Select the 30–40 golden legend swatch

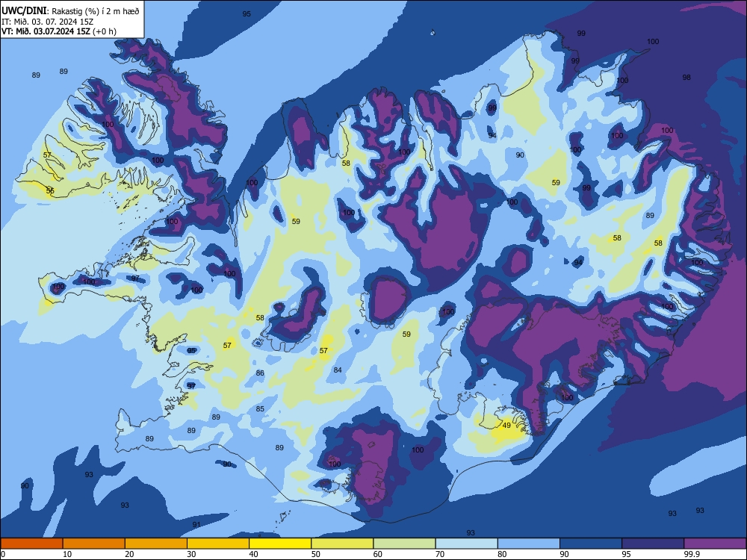pos(218,544)
